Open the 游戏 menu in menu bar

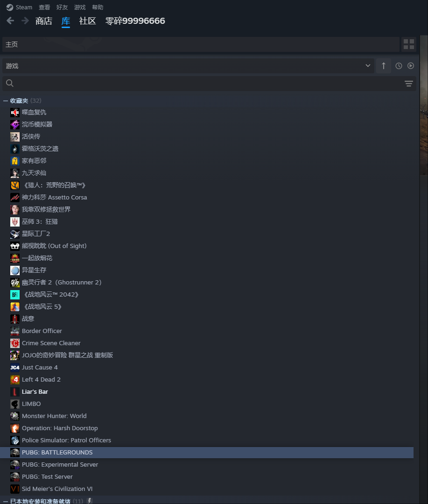(x=80, y=7)
